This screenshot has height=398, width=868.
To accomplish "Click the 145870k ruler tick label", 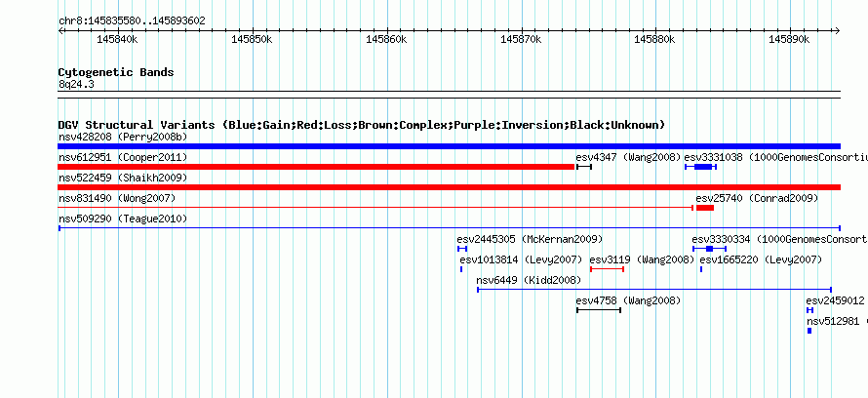I will 521,40.
